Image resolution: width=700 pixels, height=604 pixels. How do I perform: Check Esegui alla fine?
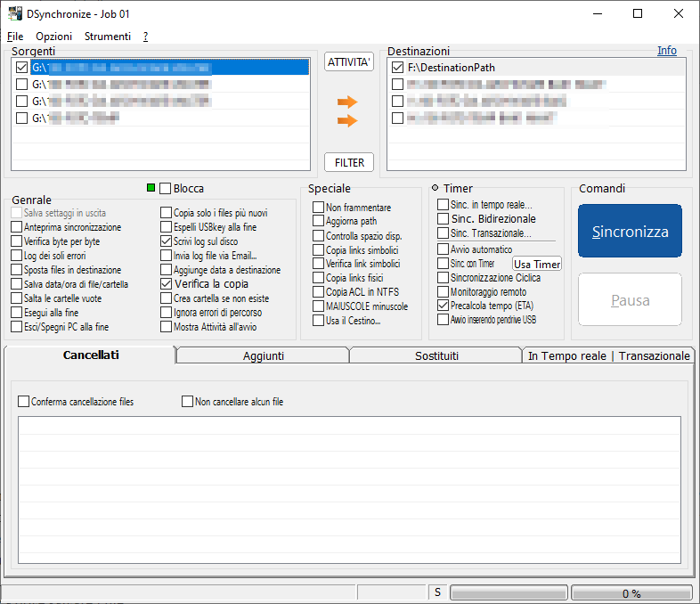click(17, 313)
